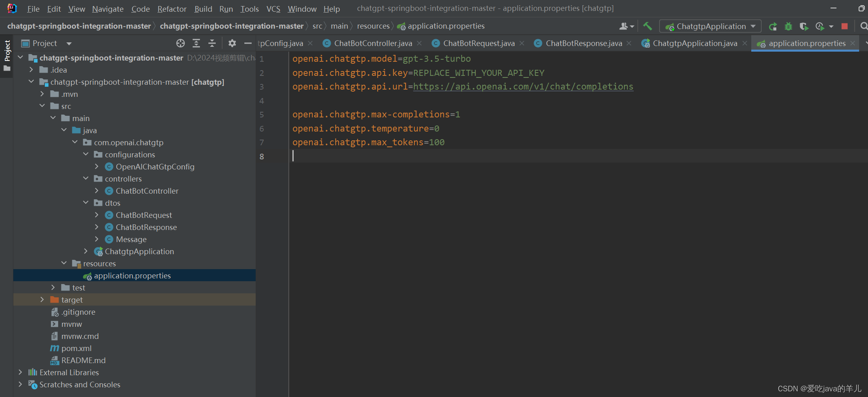Toggle the Project panel sidebar button
This screenshot has height=397, width=868.
click(7, 52)
